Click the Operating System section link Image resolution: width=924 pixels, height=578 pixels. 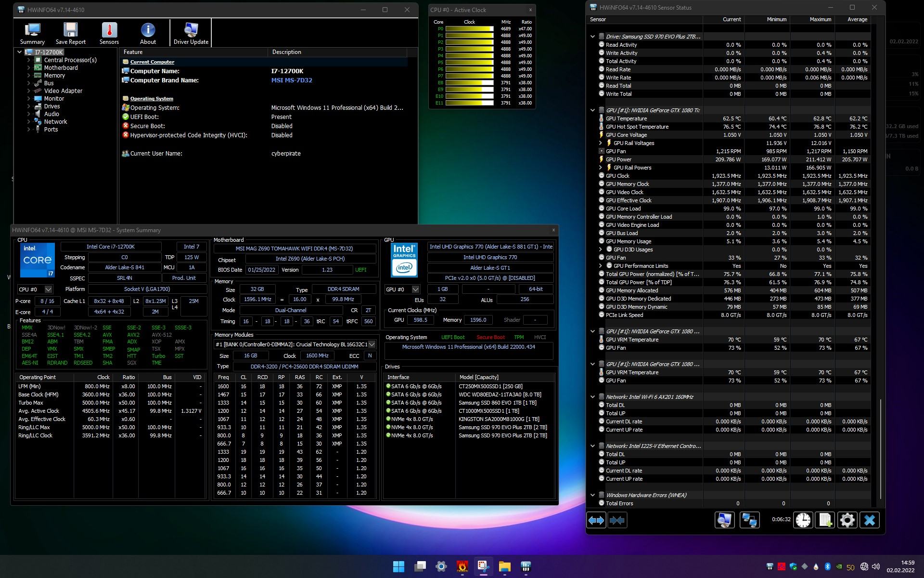point(152,99)
